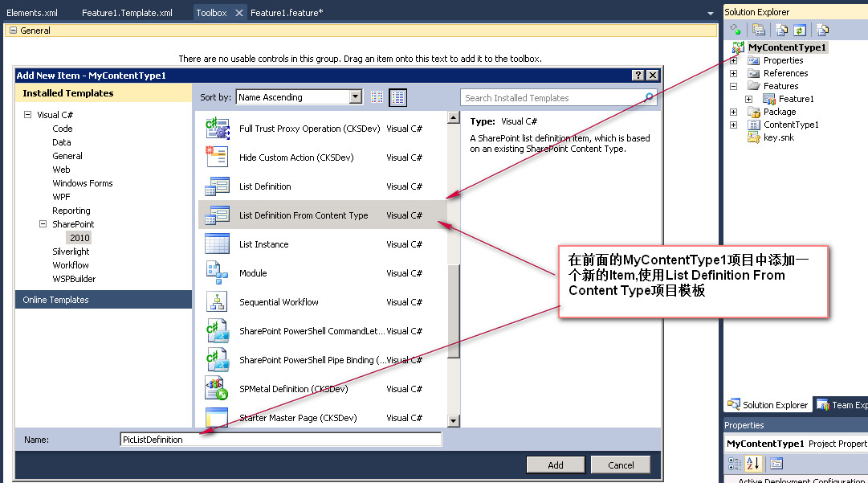Switch to medium icons view
Viewport: 868px width, 483px height.
click(397, 97)
